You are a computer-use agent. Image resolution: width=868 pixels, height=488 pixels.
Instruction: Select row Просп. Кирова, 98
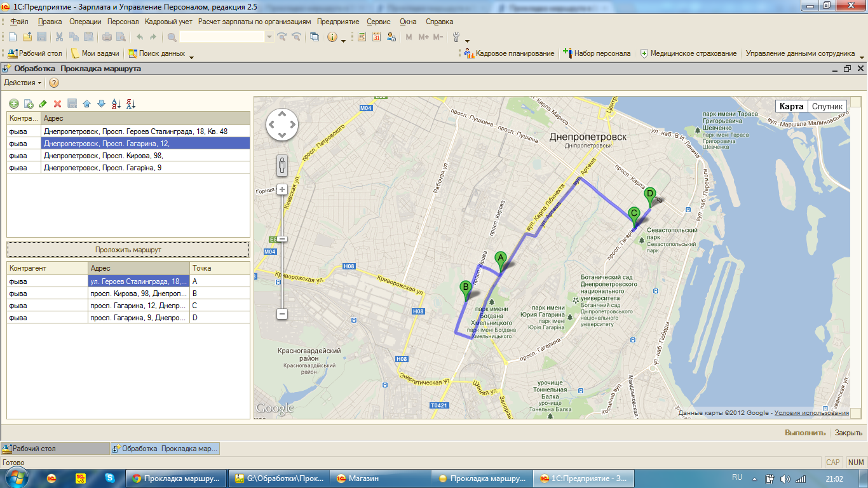coord(128,155)
